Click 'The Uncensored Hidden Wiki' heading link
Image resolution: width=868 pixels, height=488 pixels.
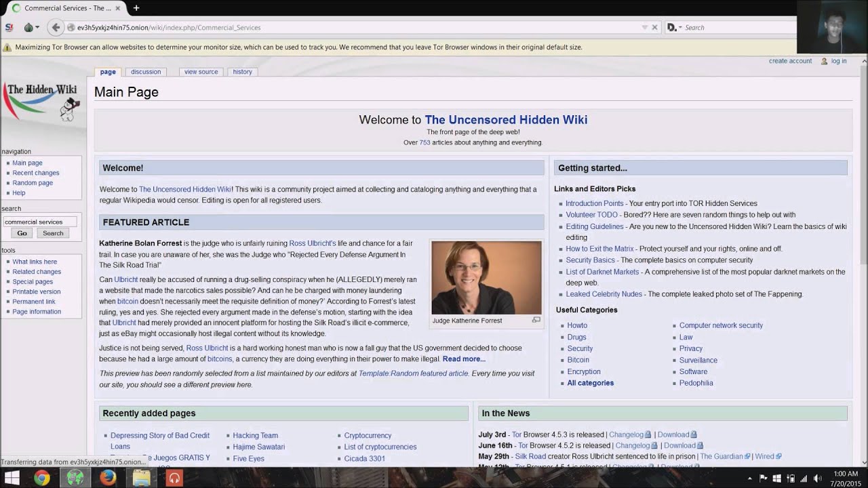[506, 120]
